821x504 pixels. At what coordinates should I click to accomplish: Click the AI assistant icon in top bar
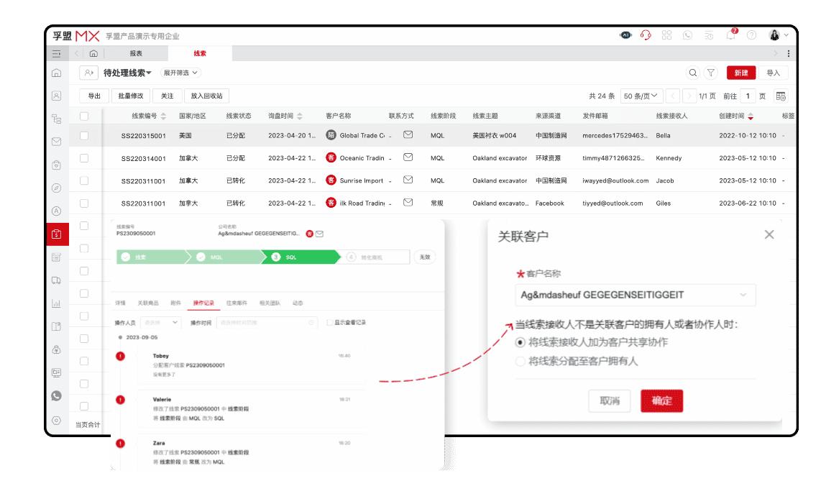pyautogui.click(x=625, y=35)
